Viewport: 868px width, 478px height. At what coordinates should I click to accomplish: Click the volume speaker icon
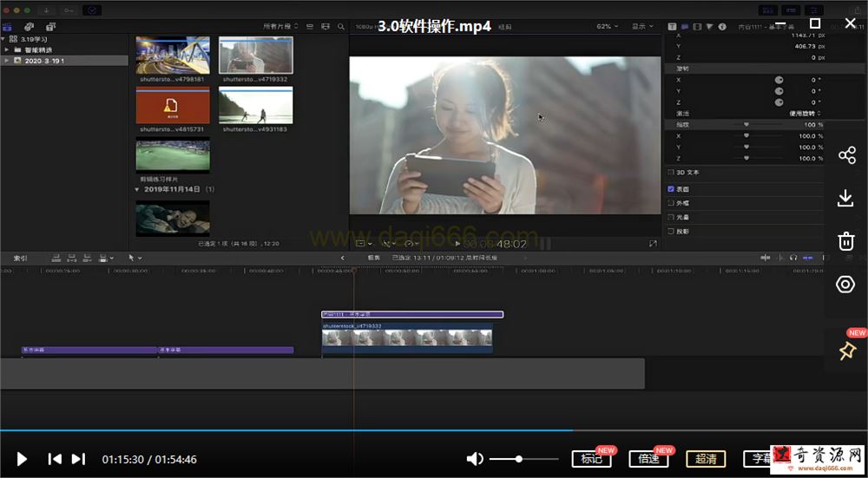475,459
